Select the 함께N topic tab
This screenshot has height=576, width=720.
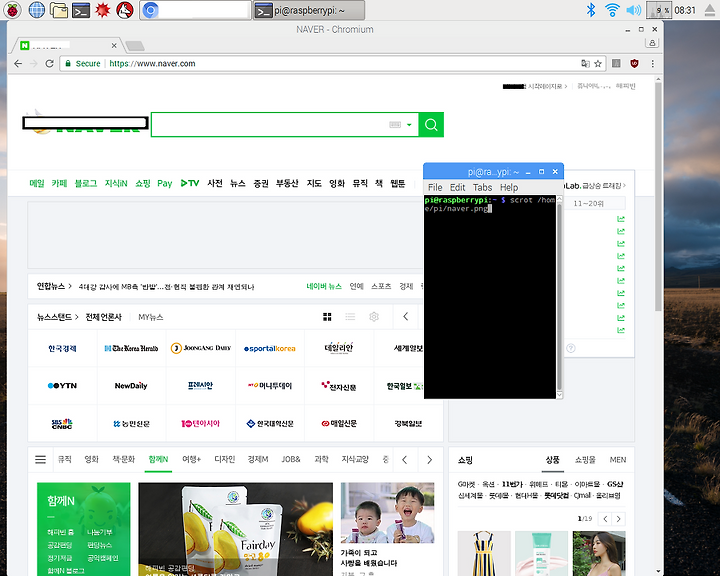coord(158,459)
